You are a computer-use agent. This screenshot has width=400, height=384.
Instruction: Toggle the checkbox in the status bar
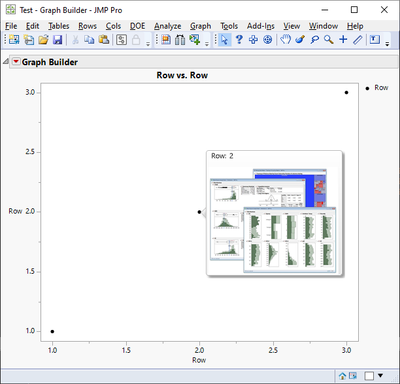(x=369, y=376)
